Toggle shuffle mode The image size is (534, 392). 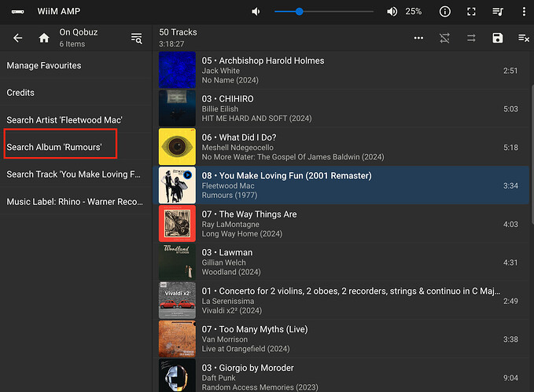(444, 38)
